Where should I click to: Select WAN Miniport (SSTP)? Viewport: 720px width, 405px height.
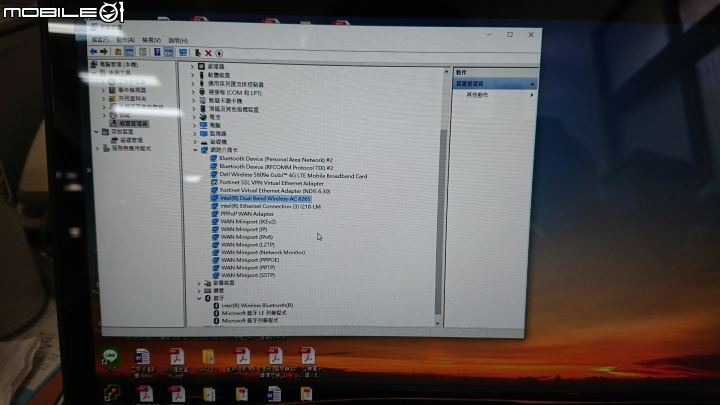coord(248,275)
